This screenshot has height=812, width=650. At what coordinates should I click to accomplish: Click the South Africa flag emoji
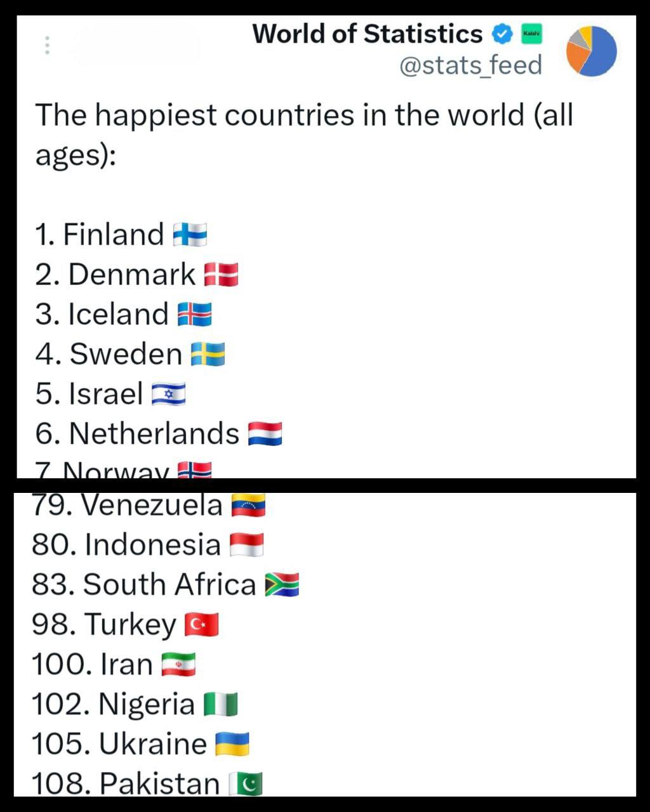pos(282,585)
